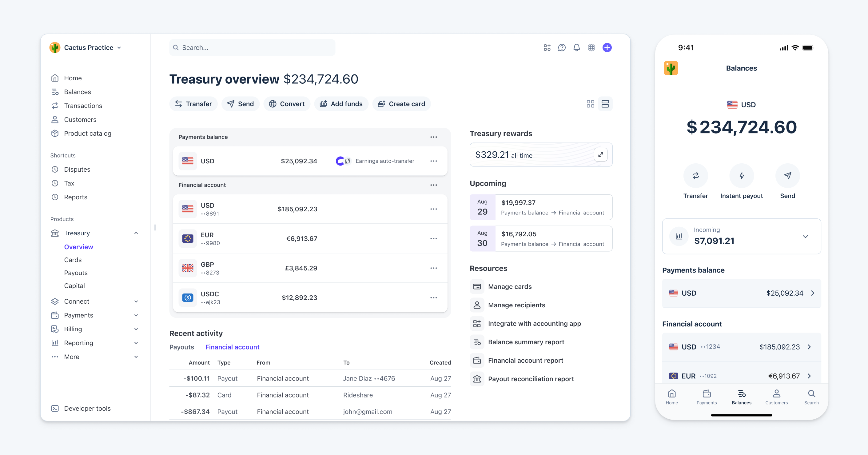Open the Balance summary report link

[526, 342]
